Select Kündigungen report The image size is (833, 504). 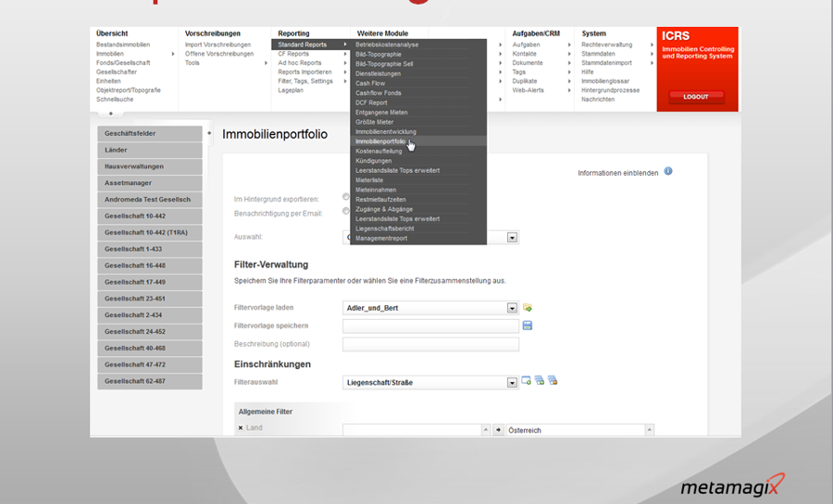(374, 161)
